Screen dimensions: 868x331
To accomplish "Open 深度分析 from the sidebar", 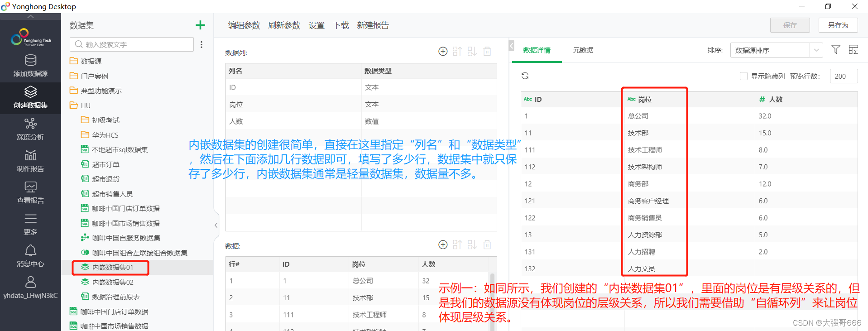I will [30, 130].
